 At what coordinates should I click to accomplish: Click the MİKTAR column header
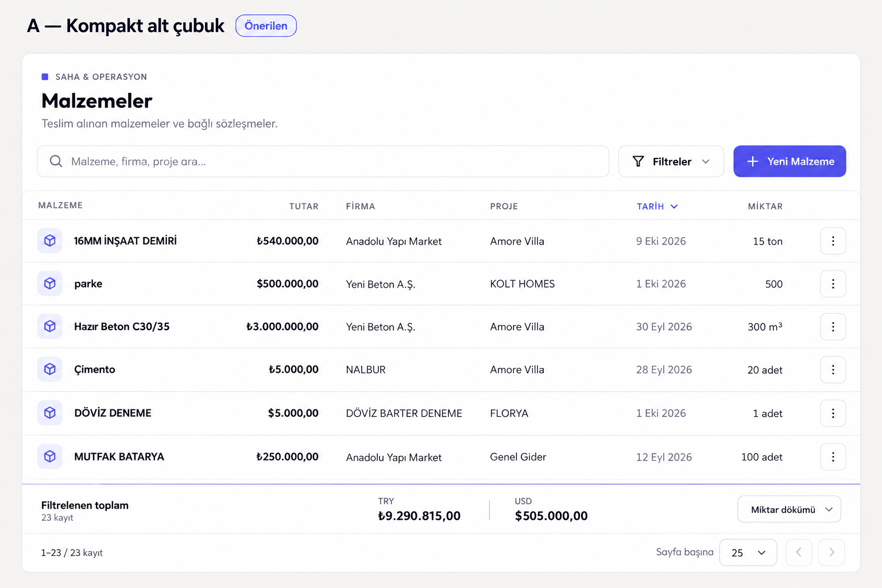click(x=765, y=206)
